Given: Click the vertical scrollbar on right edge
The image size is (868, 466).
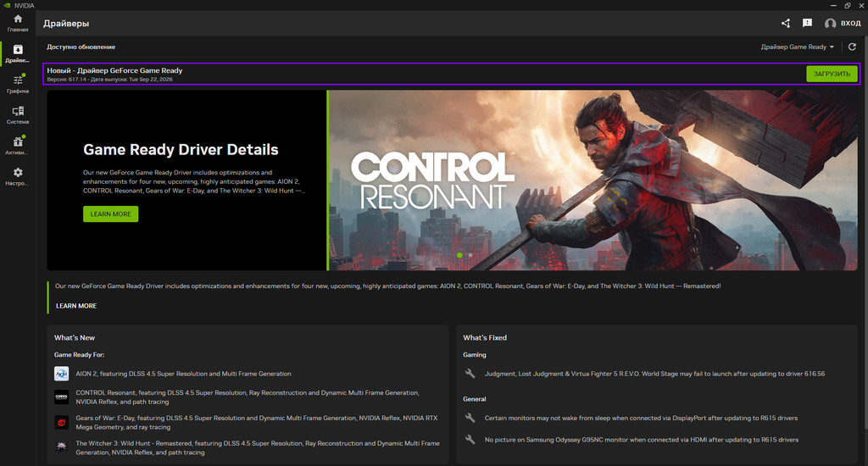Looking at the screenshot, I should 865,232.
